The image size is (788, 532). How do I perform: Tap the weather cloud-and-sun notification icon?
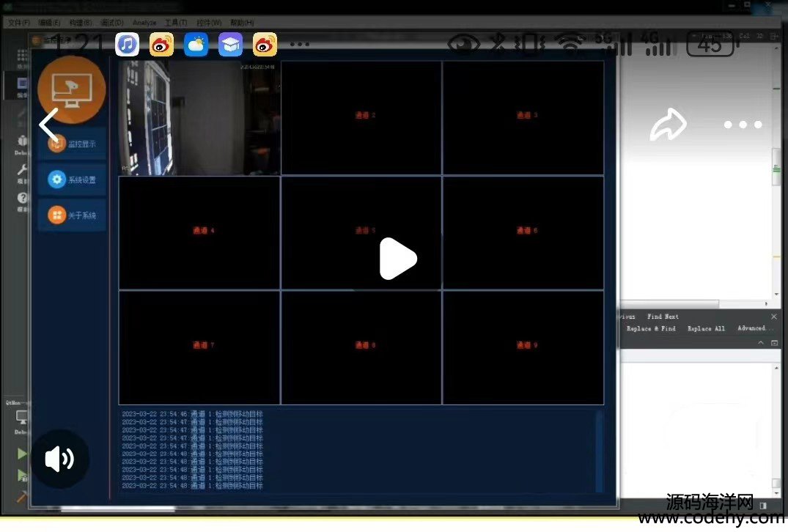196,45
